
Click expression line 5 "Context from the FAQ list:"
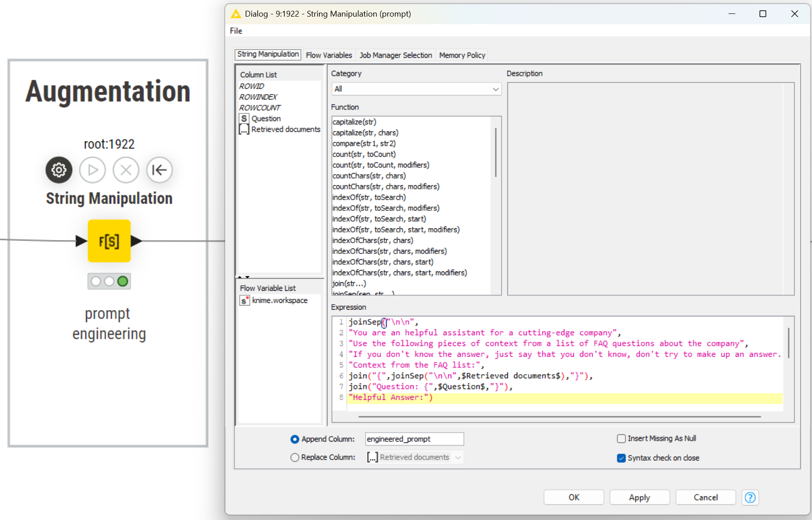point(416,365)
